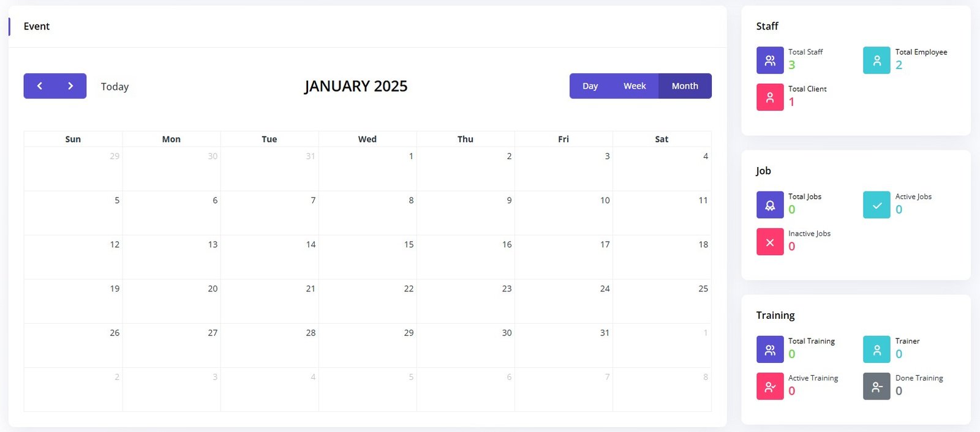Click the Inactive Jobs X icon
The image size is (980, 432).
point(770,242)
